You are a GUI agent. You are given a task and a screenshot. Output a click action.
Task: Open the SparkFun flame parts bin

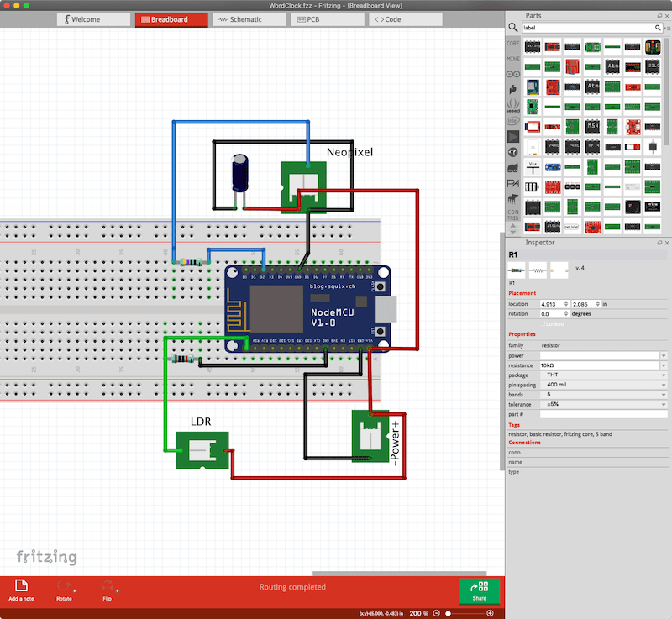click(x=513, y=89)
